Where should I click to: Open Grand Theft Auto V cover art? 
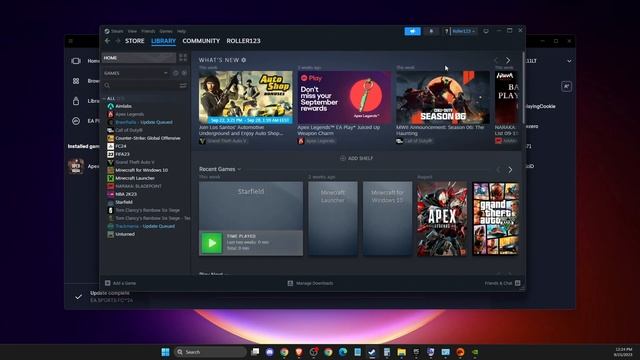point(496,219)
